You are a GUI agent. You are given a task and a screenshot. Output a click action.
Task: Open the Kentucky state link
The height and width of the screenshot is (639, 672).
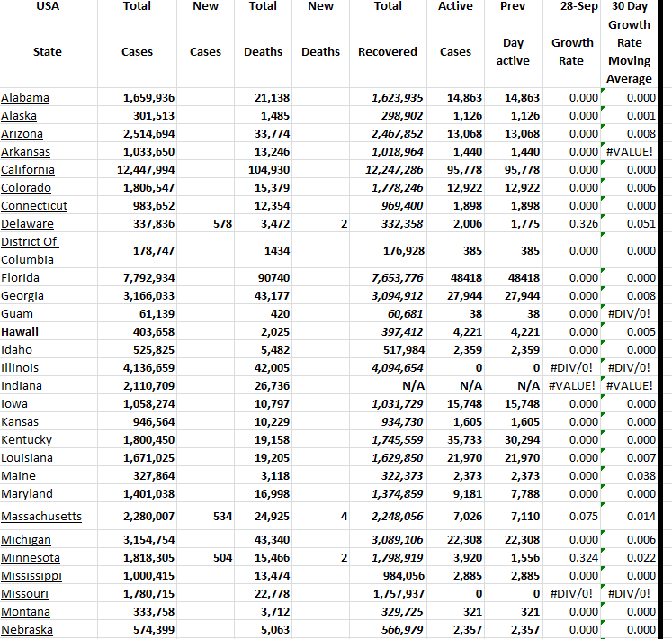(27, 439)
